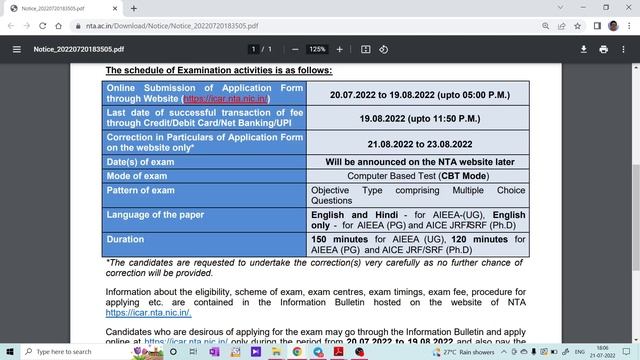Bookmark this page with star icon
Image resolution: width=640 pixels, height=360 pixels.
[577, 26]
